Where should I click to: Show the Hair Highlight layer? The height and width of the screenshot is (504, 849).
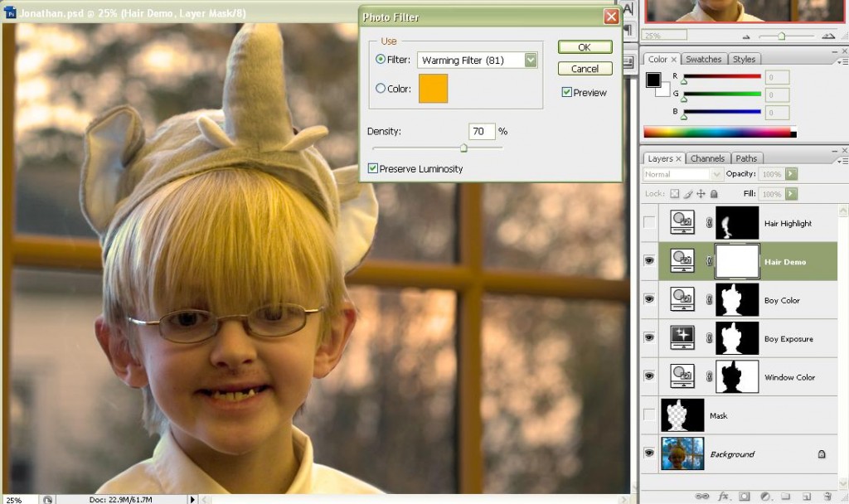648,222
